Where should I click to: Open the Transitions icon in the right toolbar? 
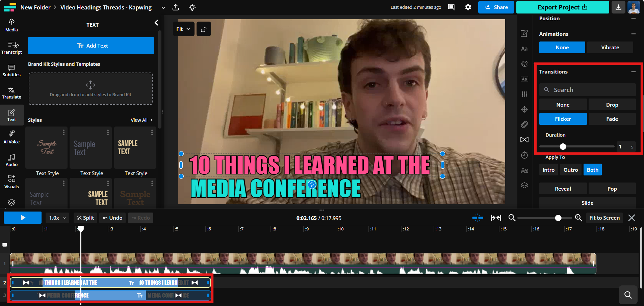(524, 139)
